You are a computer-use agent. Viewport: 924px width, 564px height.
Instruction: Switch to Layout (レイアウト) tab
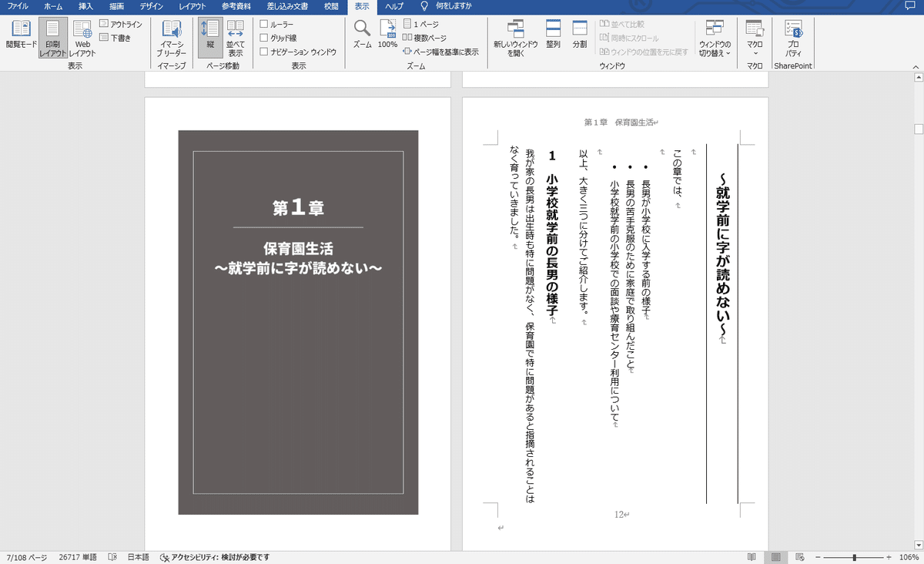tap(192, 5)
